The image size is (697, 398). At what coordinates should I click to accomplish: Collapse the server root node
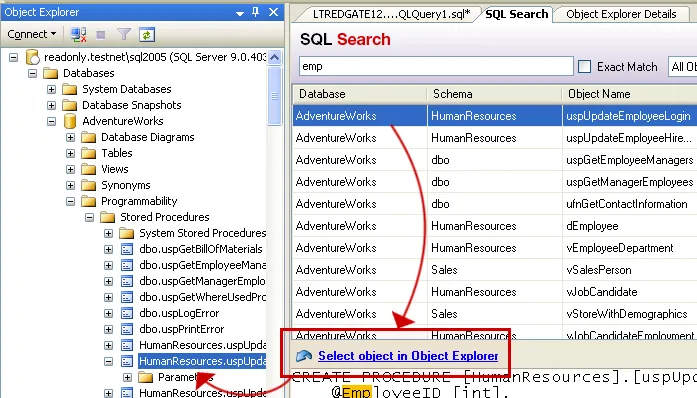pyautogui.click(x=13, y=57)
